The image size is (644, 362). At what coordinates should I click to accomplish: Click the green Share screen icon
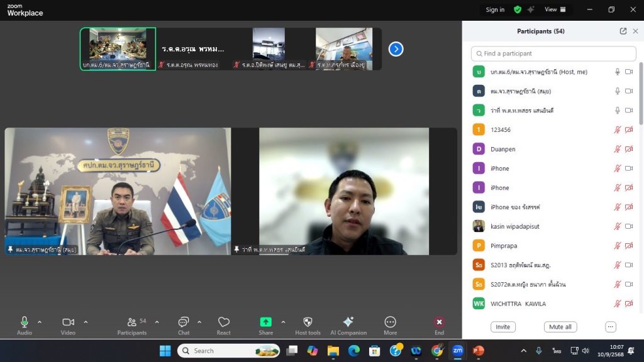(x=265, y=322)
